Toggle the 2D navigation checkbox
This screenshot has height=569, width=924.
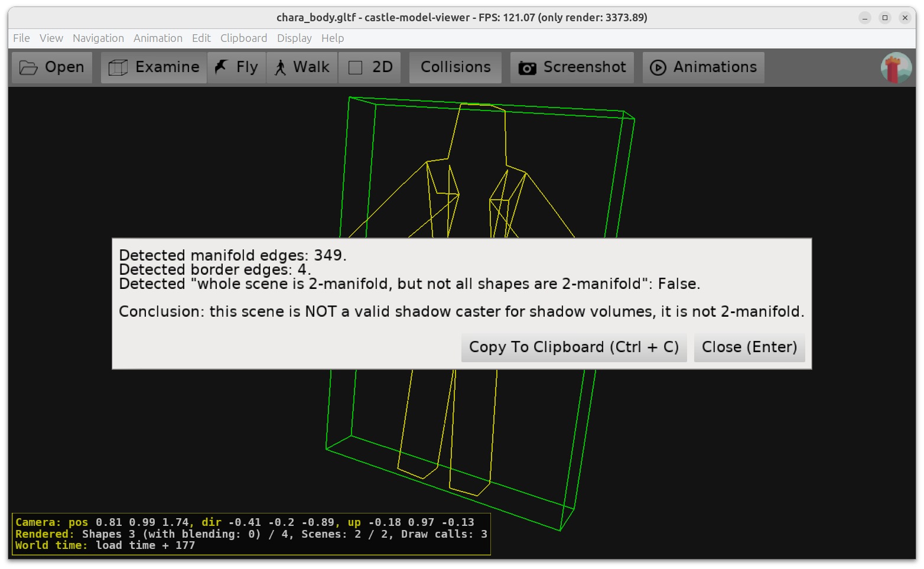click(356, 68)
